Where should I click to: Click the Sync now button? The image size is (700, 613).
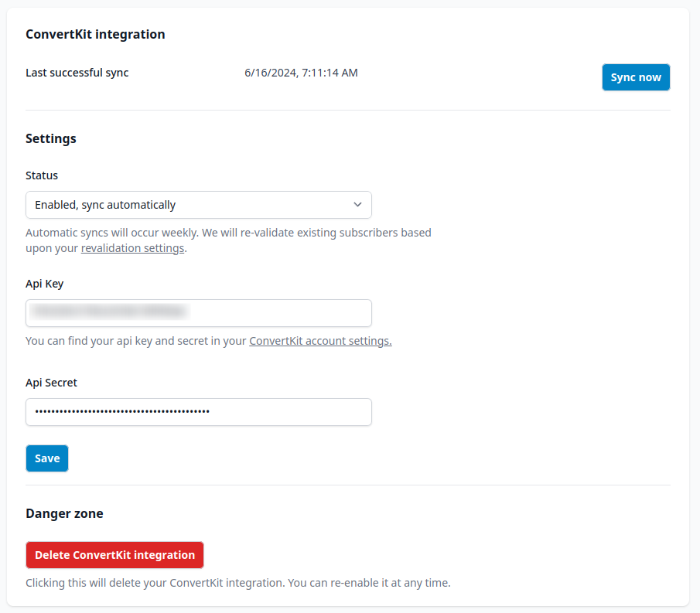pyautogui.click(x=635, y=77)
